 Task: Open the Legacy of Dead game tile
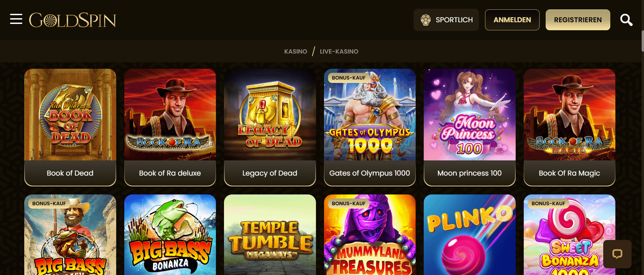tap(270, 127)
